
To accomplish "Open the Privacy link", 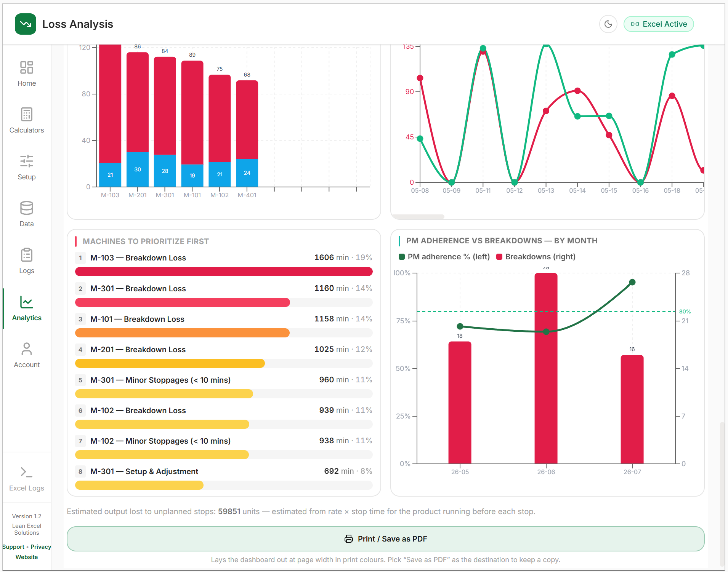I will [x=41, y=547].
